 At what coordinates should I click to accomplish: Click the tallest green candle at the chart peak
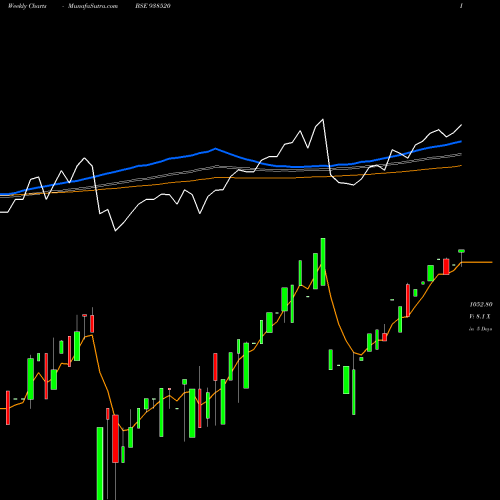[x=323, y=262]
